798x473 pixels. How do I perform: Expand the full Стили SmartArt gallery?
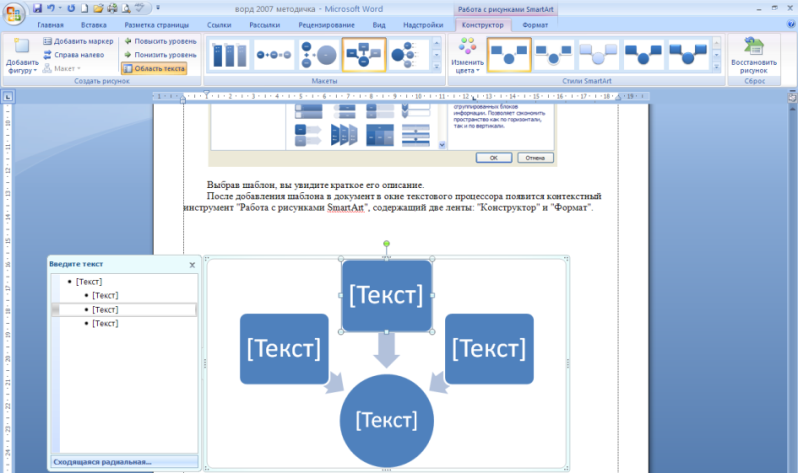[717, 67]
